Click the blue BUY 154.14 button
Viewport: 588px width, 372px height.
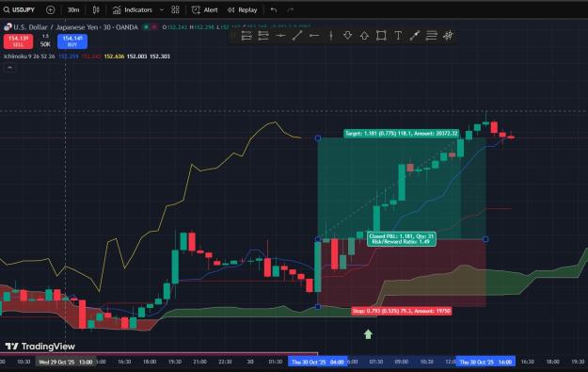72,40
